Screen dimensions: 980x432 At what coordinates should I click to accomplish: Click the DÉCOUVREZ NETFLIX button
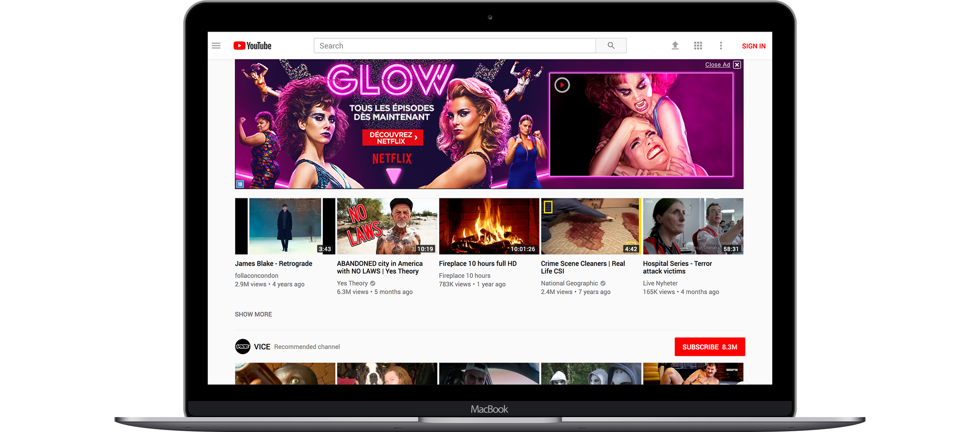pos(392,138)
